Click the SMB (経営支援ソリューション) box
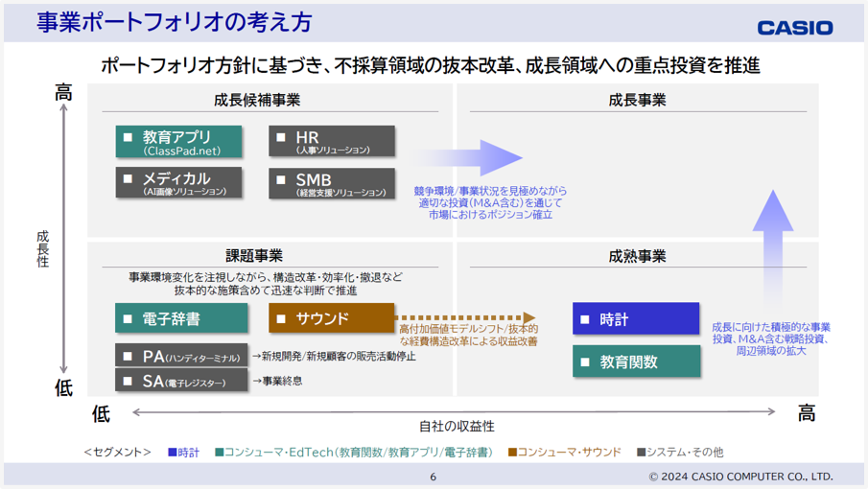Screen dimensions: 868x489 [332, 184]
